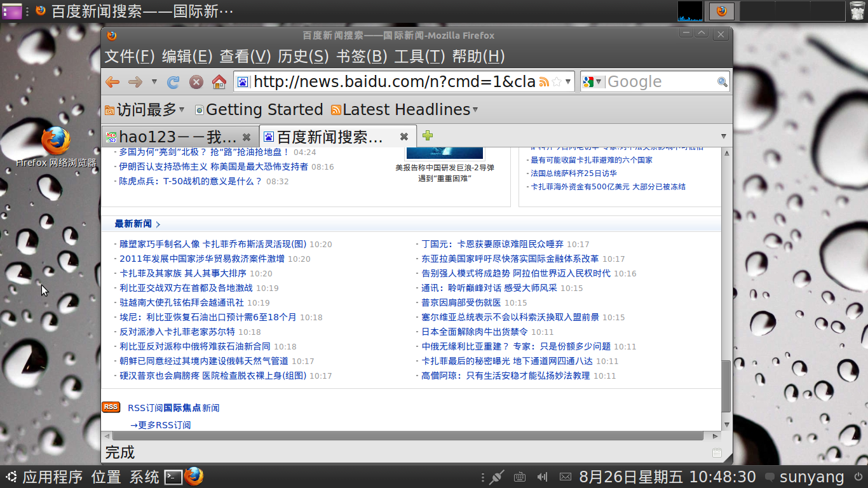The image size is (868, 488).
Task: Open news 日本全面解除肉牛出货禁令
Action: (x=475, y=332)
